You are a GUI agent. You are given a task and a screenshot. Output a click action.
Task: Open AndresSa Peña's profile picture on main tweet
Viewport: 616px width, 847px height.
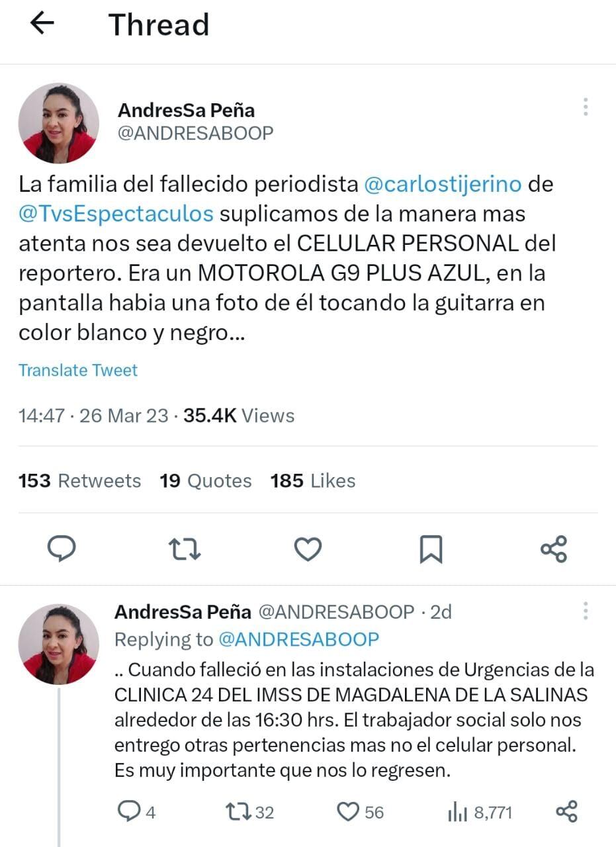58,123
